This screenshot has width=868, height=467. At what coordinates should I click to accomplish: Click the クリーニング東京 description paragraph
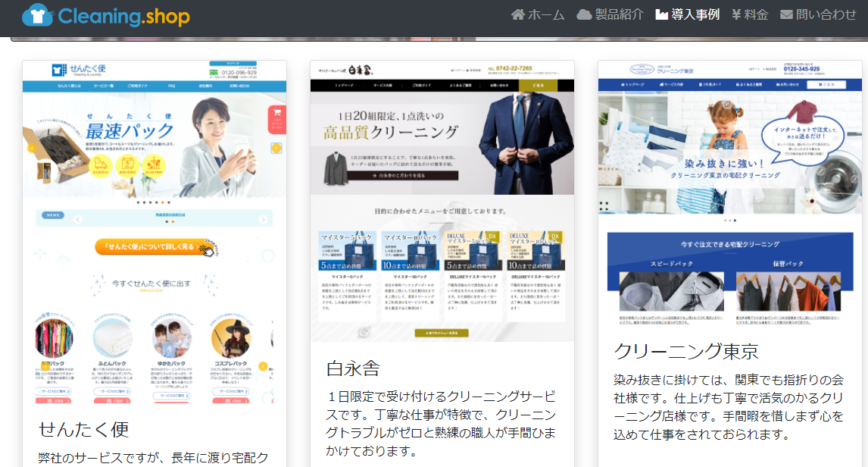click(729, 407)
